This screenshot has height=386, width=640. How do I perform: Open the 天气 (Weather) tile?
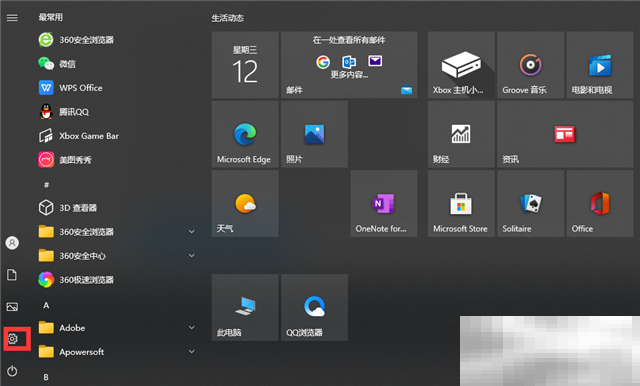coord(245,204)
